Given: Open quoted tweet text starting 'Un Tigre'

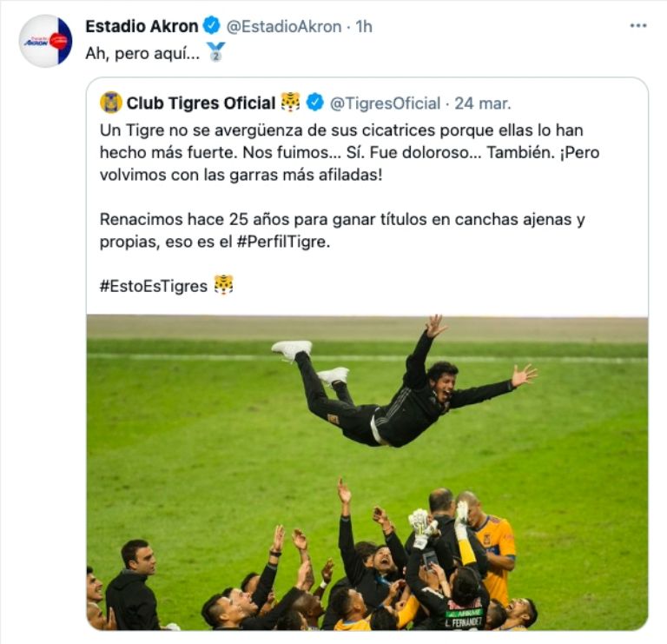Looking at the screenshot, I should click(350, 152).
